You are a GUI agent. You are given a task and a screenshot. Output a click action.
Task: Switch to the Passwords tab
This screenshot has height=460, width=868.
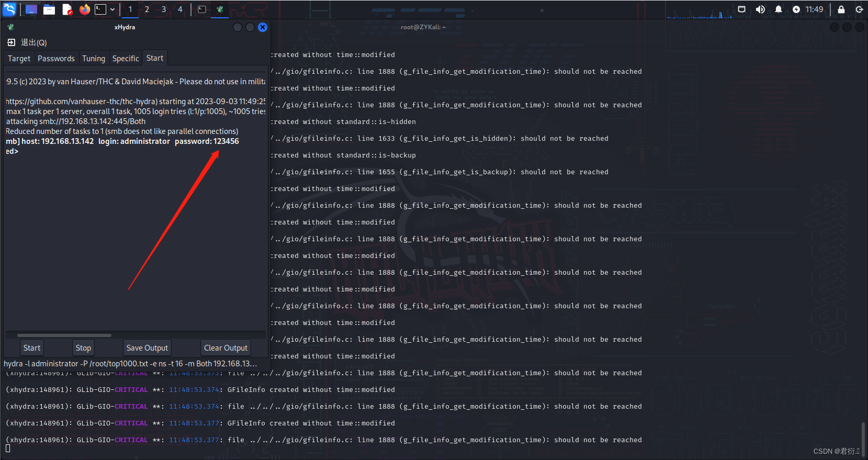[56, 59]
